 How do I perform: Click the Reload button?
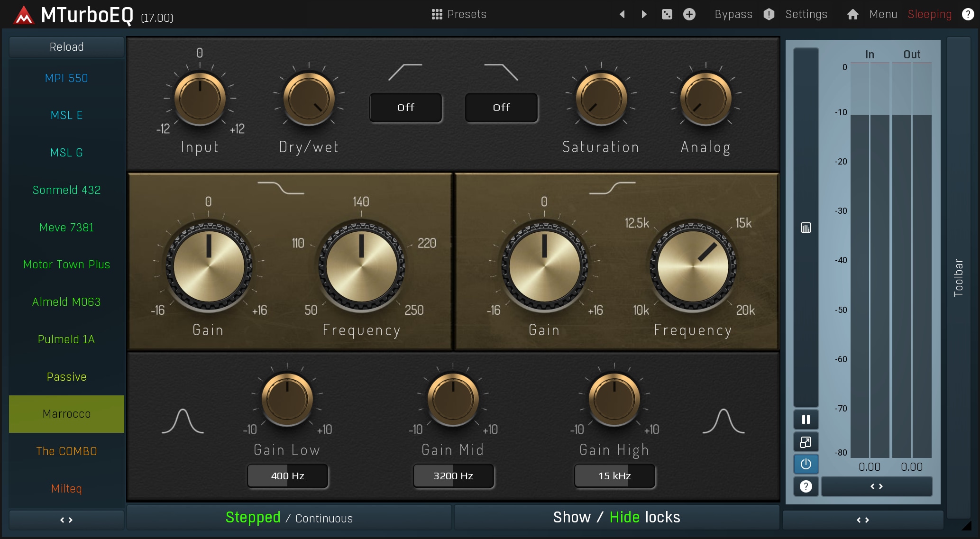(66, 47)
